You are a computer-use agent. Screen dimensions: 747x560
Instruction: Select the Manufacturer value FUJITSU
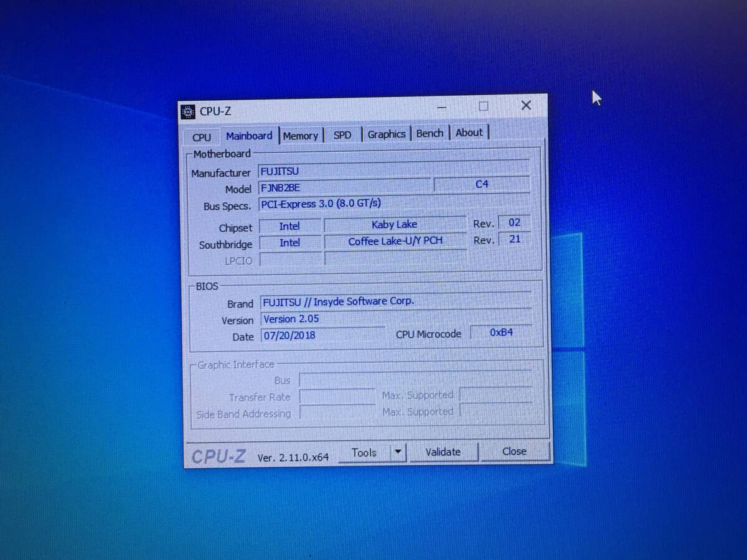pos(393,170)
